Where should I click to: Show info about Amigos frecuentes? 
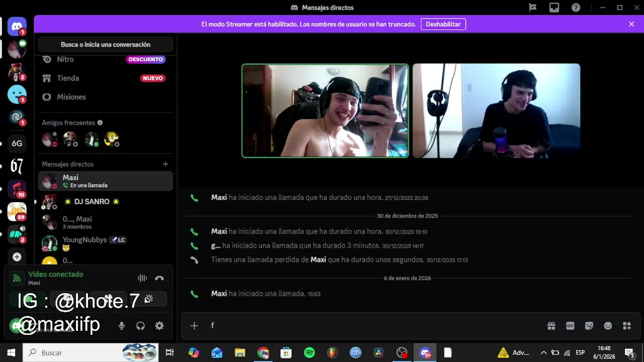tap(100, 123)
